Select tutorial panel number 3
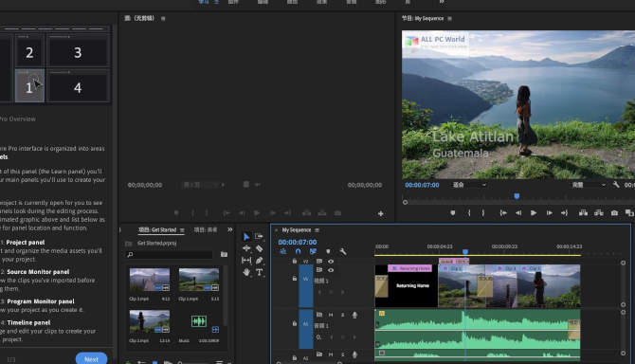Screen dimensions: 635x364 click(x=78, y=52)
